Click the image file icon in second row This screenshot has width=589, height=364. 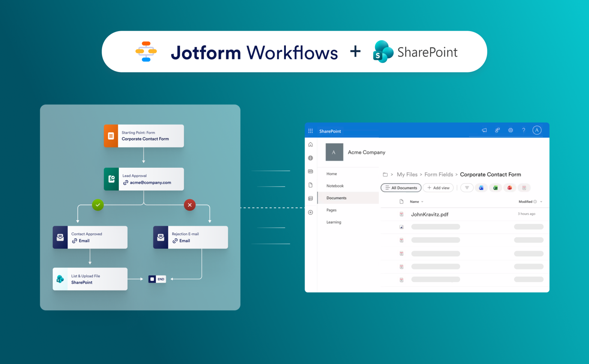401,227
